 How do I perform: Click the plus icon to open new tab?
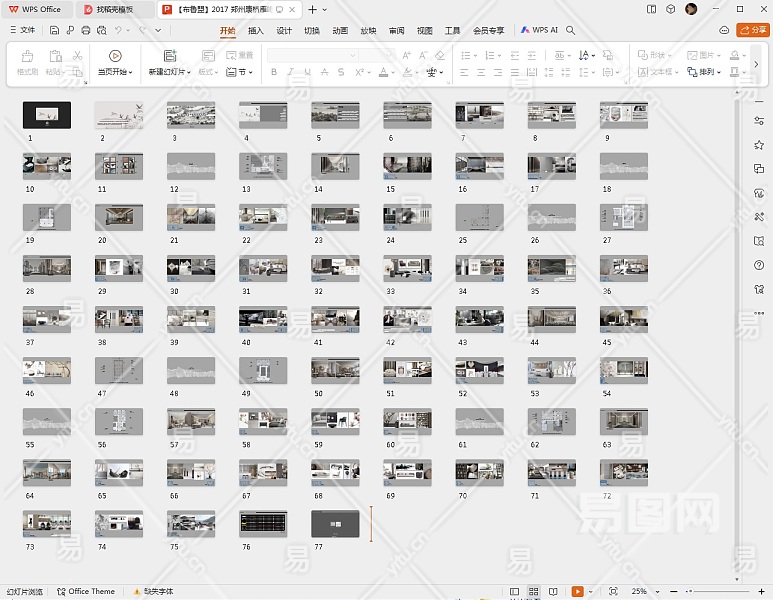pos(312,9)
